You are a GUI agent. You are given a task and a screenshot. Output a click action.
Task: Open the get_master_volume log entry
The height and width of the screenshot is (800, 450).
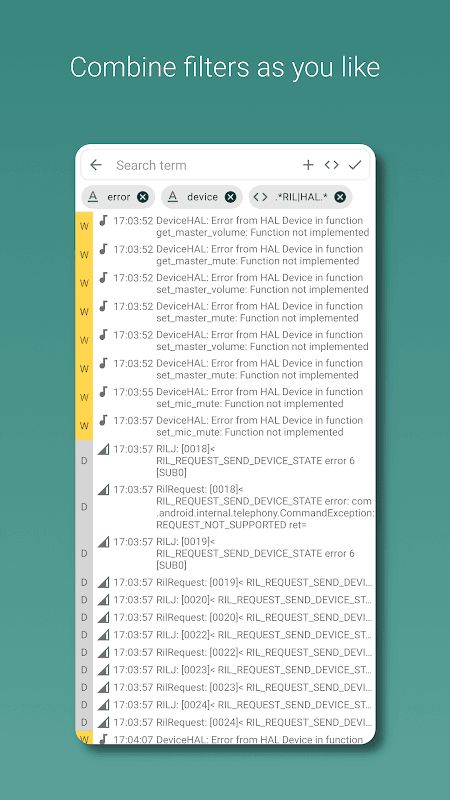tap(226, 227)
